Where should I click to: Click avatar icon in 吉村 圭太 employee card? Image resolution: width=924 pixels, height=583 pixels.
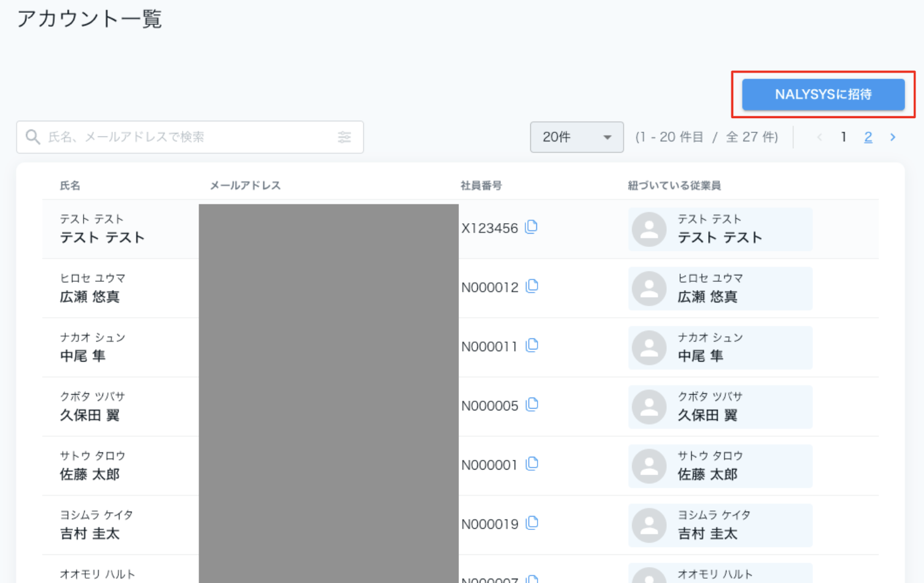649,525
